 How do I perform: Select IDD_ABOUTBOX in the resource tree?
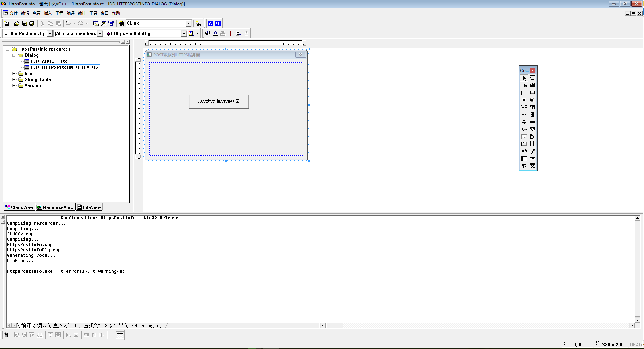click(49, 61)
